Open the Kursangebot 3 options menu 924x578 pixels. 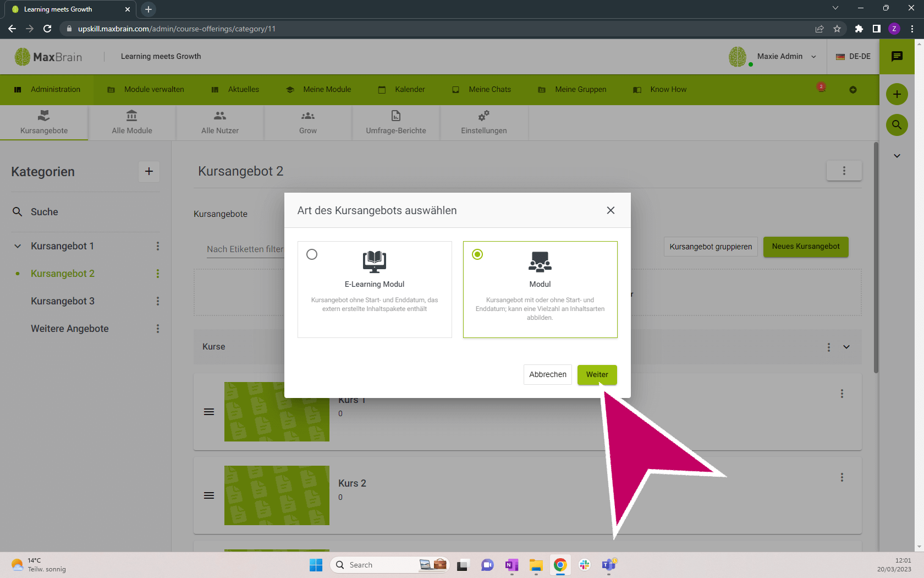158,301
